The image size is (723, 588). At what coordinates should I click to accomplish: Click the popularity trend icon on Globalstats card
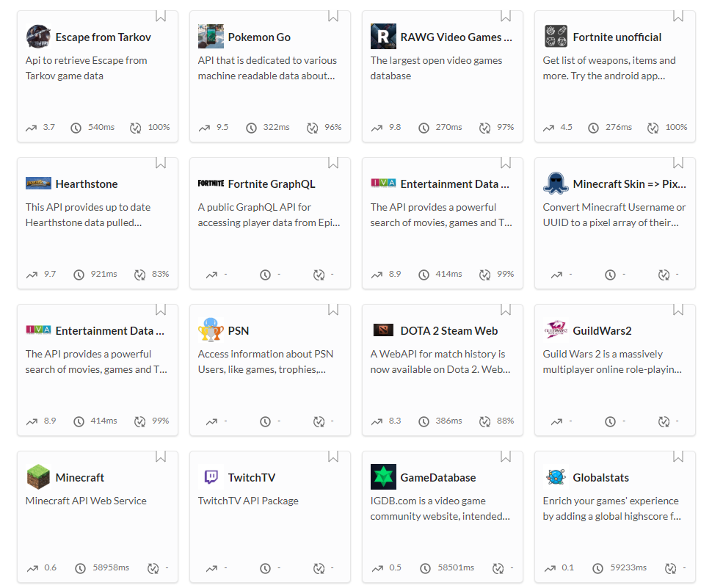pos(550,568)
